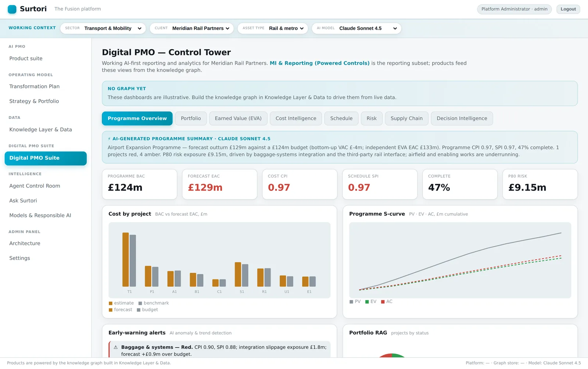Click the P80 Risk £9.15m card
588x369 pixels.
(540, 184)
